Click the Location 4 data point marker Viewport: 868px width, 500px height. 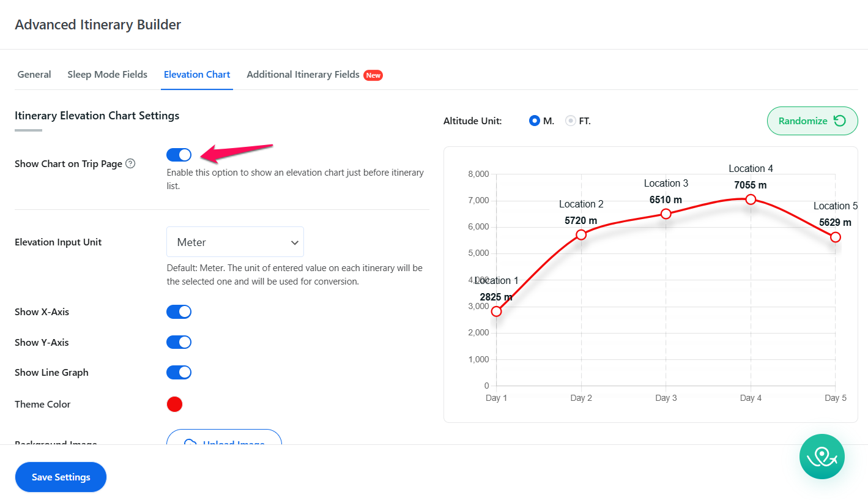point(751,200)
